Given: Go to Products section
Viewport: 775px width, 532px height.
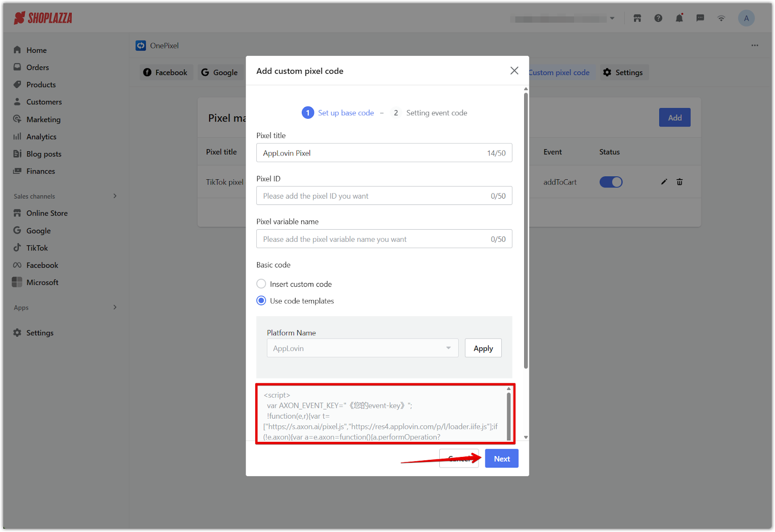Looking at the screenshot, I should point(41,85).
